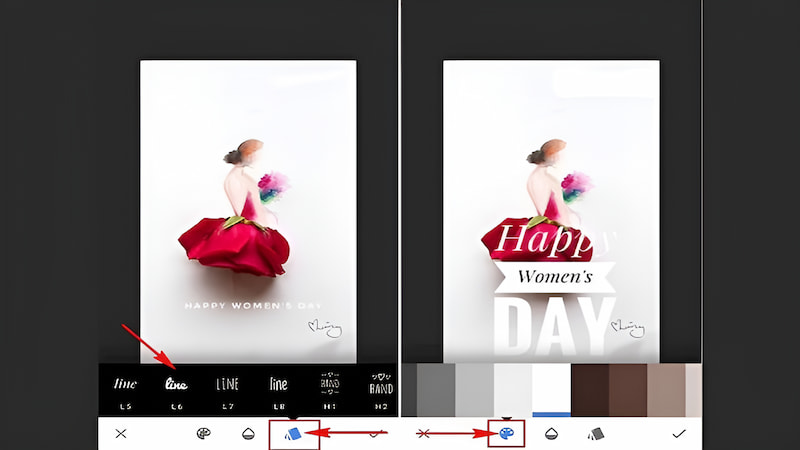Pick the off-white color swatch

(513, 390)
